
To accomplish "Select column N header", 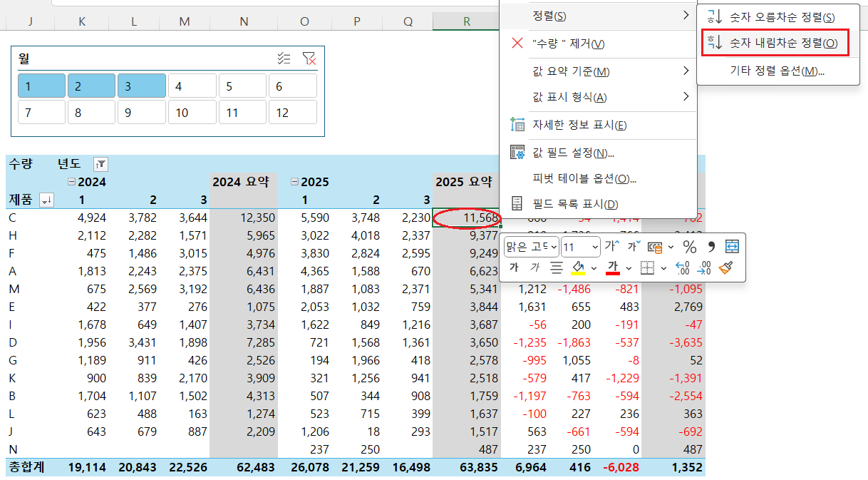I will (244, 21).
